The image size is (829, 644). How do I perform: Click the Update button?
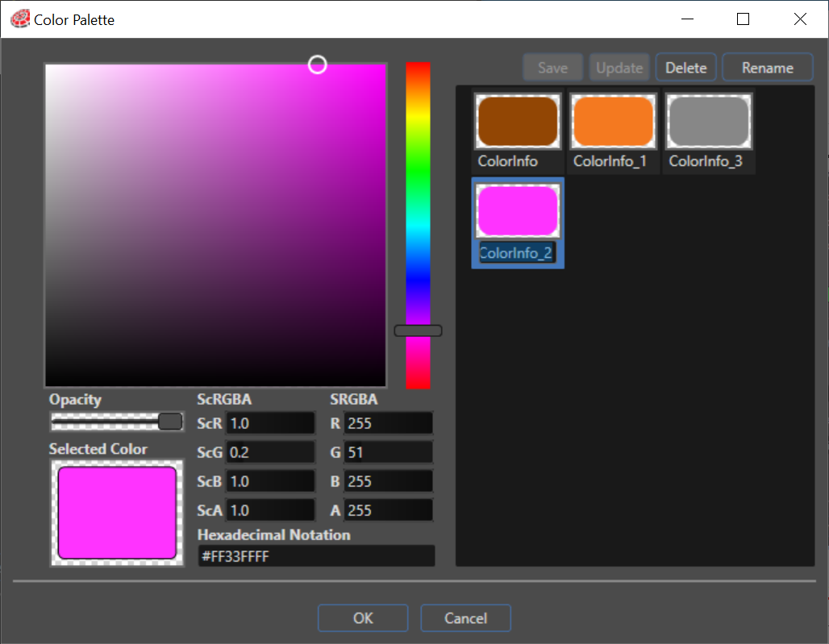point(619,68)
